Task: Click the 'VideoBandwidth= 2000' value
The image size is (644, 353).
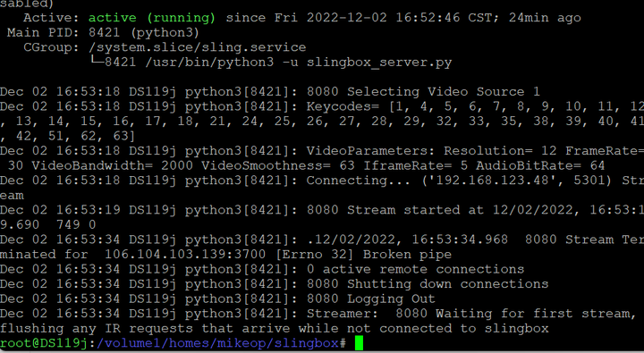Action: (112, 165)
